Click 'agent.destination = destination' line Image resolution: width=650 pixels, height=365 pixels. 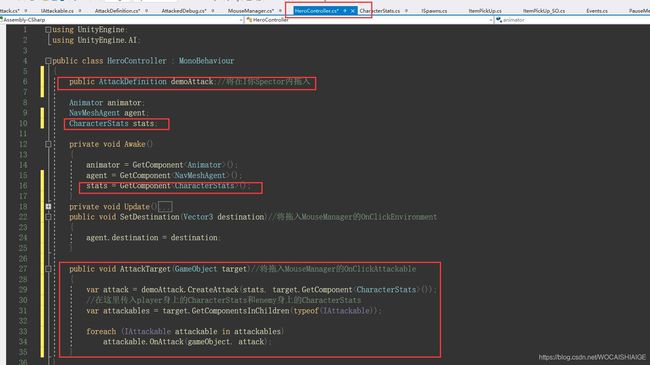(153, 238)
